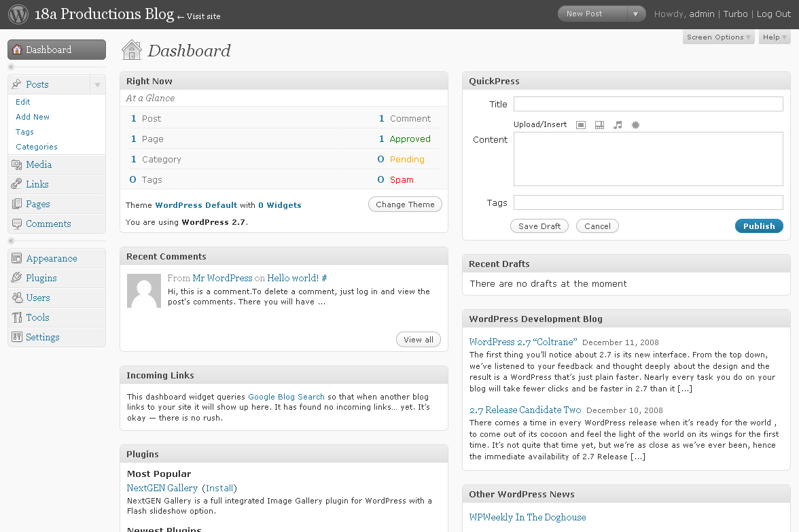Click the Plugins plug icon
The height and width of the screenshot is (532, 799).
[17, 278]
